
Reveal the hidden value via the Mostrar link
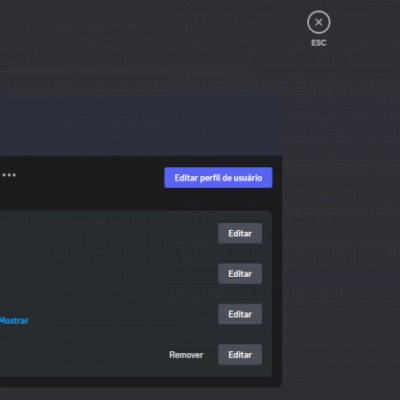[x=14, y=321]
